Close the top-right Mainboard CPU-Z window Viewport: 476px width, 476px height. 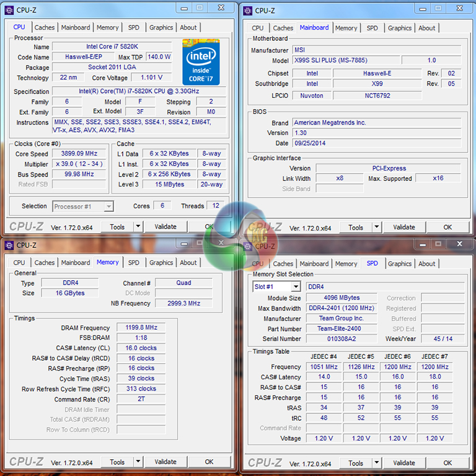tap(457, 9)
